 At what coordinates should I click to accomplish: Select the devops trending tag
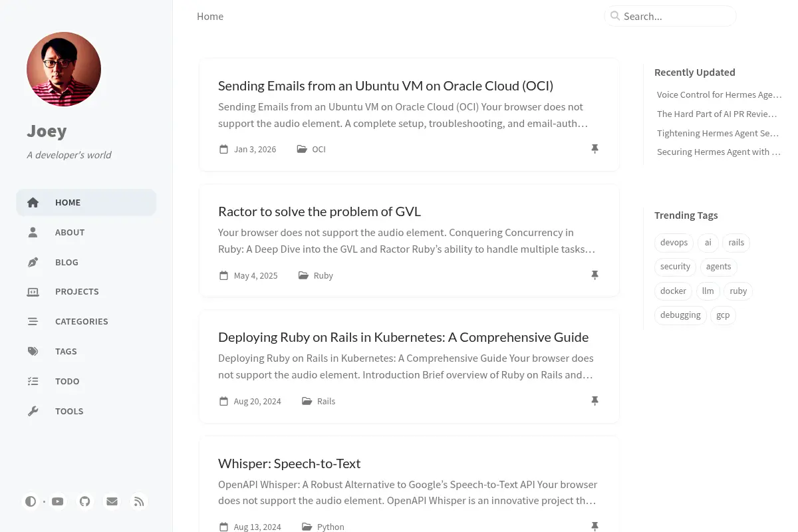[674, 243]
